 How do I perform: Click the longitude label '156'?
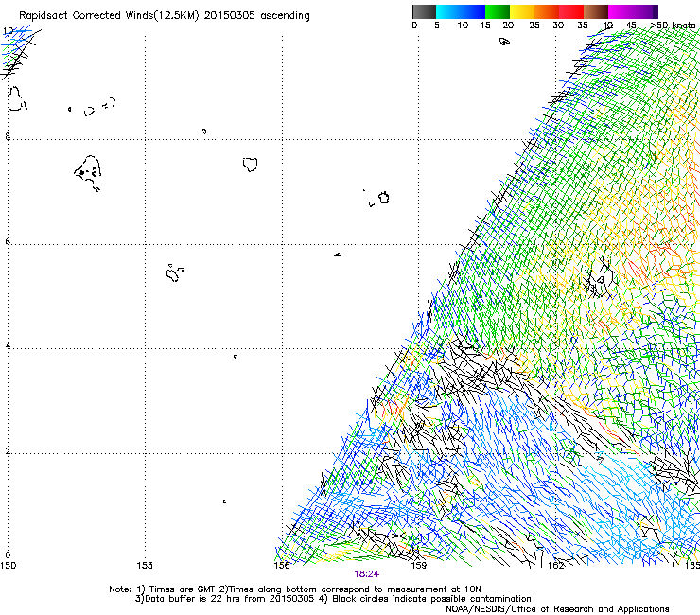point(282,566)
